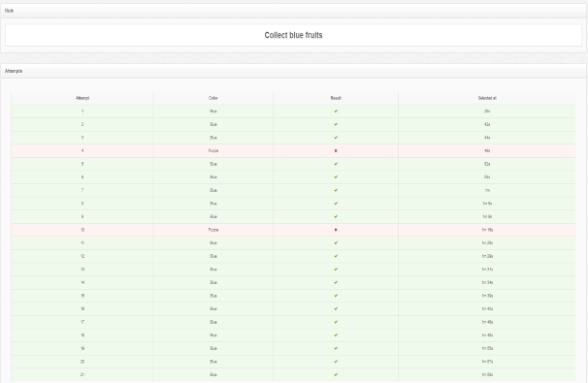Select the Purple color cell in attempt 10

(213, 230)
